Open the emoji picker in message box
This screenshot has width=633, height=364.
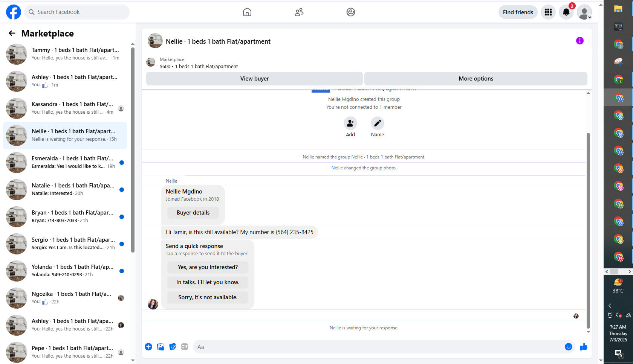click(569, 347)
